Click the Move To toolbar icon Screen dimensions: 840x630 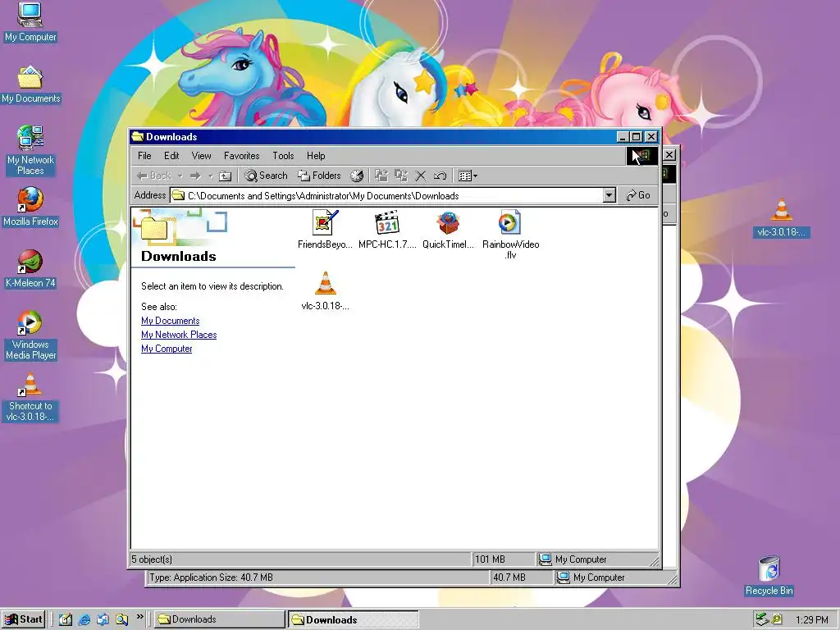(381, 176)
